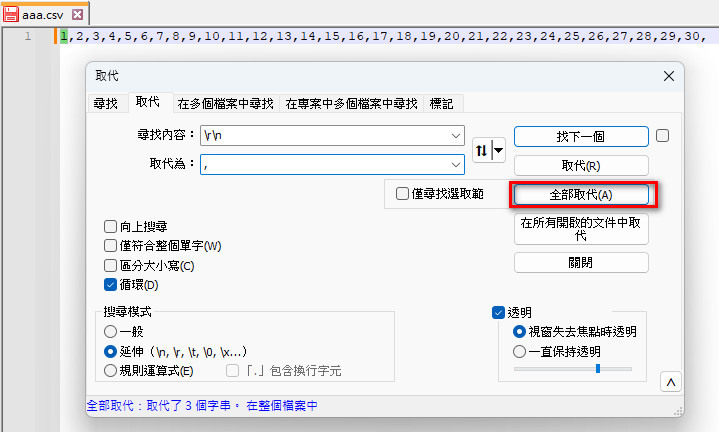Screen dimensions: 719x432
Task: Click the 關閉 button
Action: pos(581,262)
